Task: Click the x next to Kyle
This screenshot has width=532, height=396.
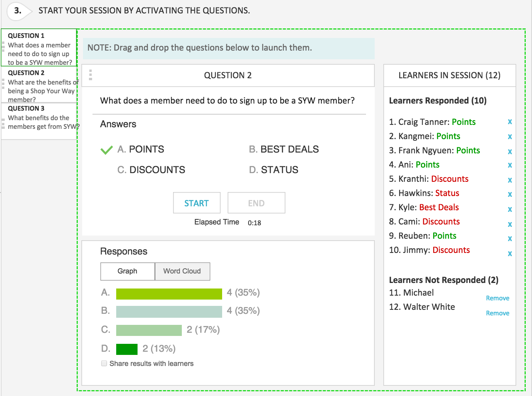Action: 510,209
